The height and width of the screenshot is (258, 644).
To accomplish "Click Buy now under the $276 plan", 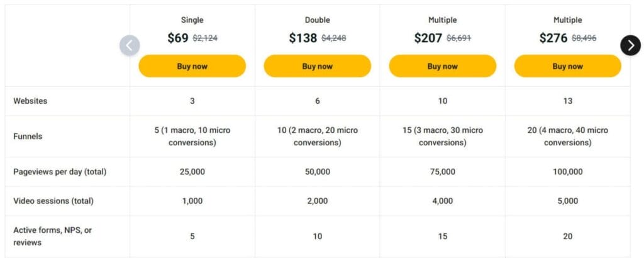I will [568, 66].
